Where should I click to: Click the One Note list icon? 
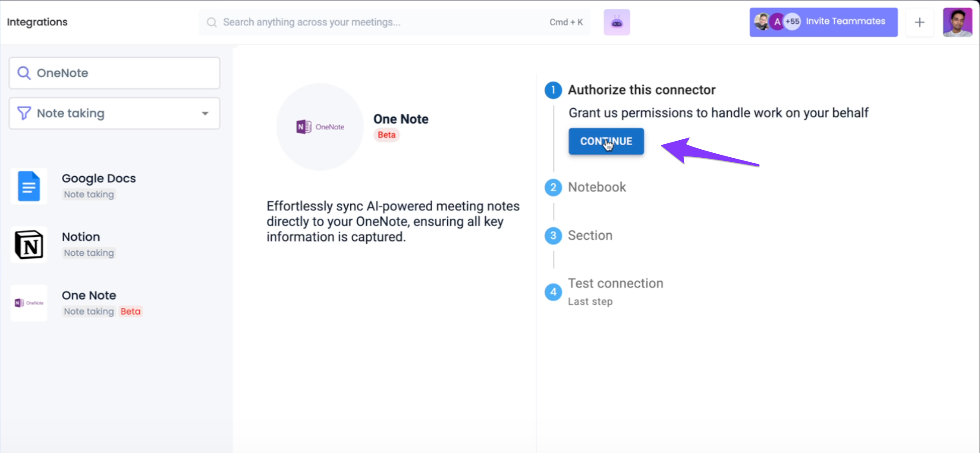click(29, 303)
